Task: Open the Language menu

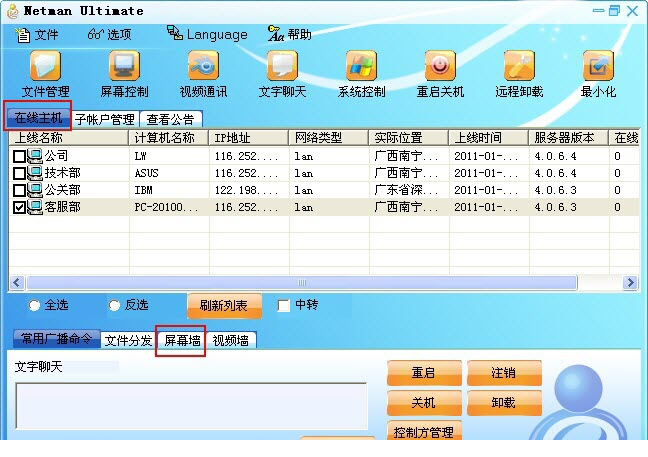Action: 207,34
